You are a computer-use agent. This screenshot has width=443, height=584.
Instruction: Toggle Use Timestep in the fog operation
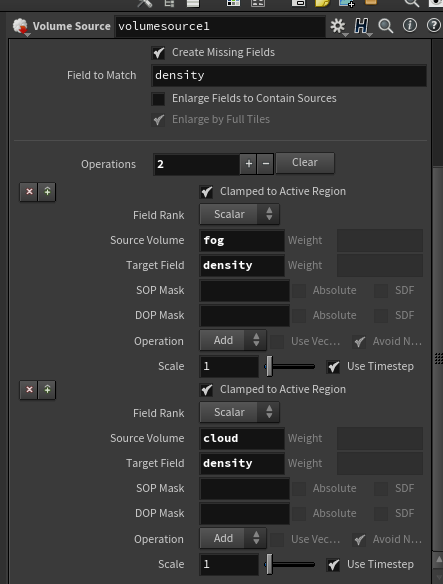click(333, 366)
